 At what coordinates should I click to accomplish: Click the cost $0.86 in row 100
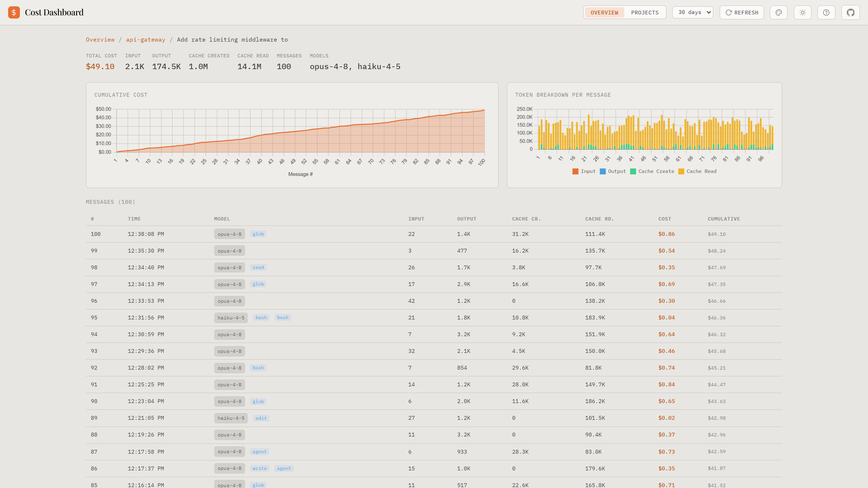[667, 234]
